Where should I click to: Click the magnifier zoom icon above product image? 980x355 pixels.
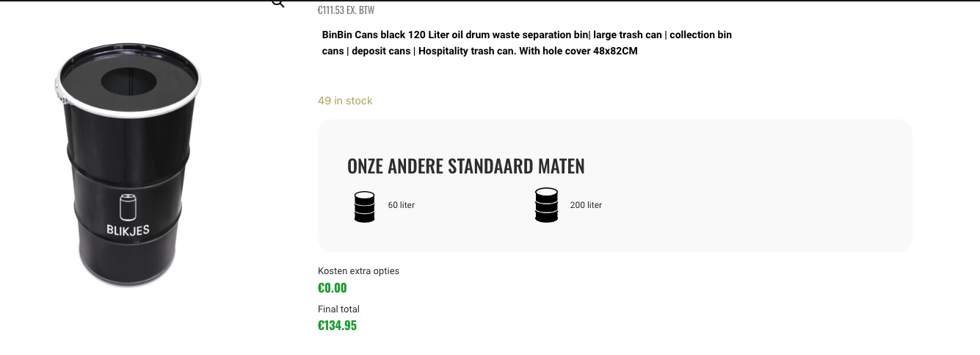[277, 4]
